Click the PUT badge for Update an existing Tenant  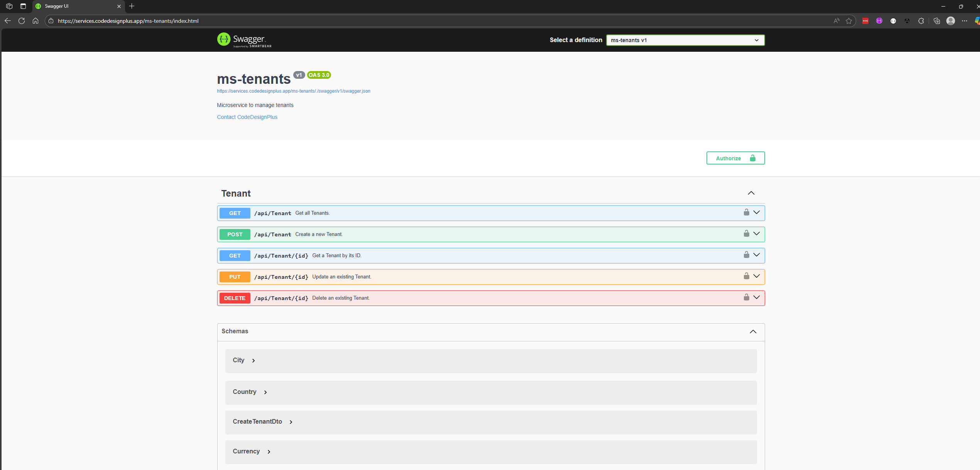click(235, 277)
